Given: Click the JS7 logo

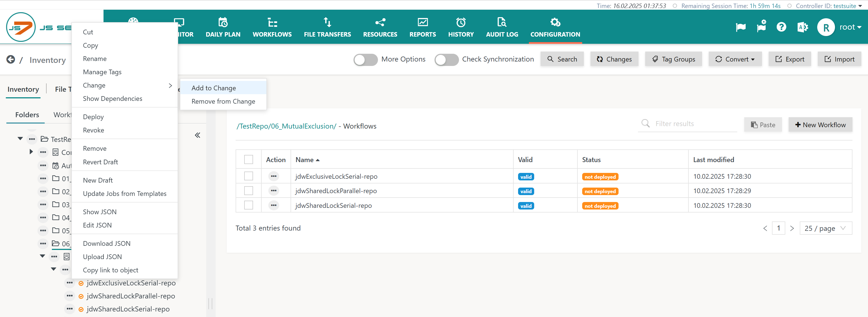Looking at the screenshot, I should 21,27.
